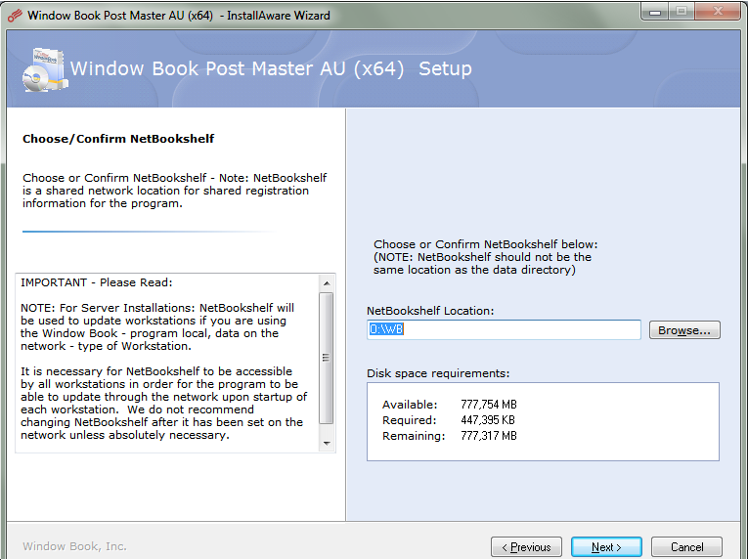Focus the NetBookshelf Location field
Viewport: 748px width, 560px height.
click(504, 329)
